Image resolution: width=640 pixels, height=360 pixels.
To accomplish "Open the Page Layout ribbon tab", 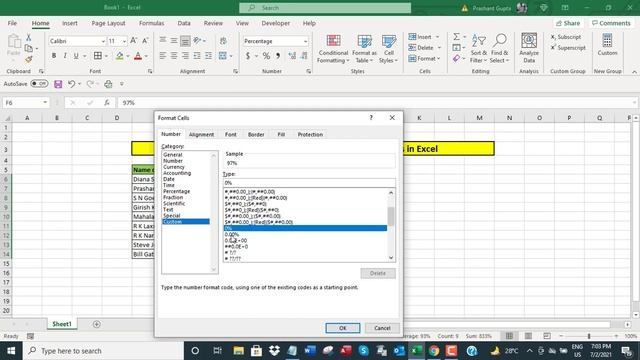I will [x=108, y=23].
